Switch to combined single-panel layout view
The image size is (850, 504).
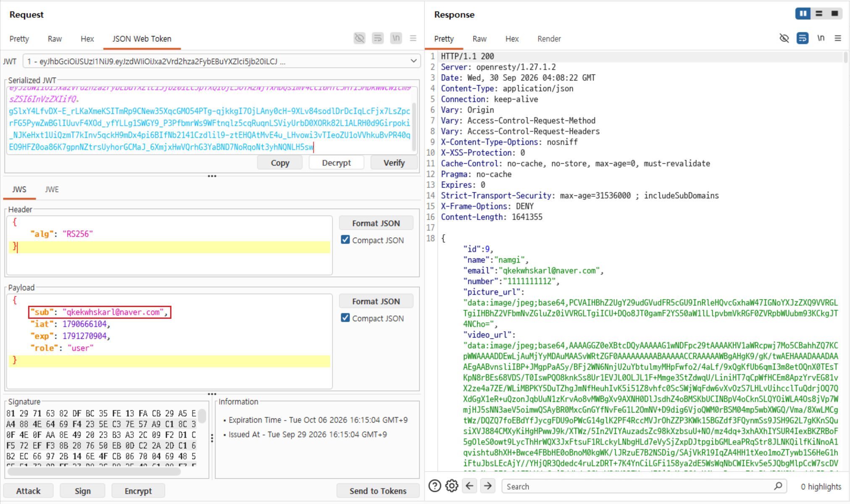[835, 13]
